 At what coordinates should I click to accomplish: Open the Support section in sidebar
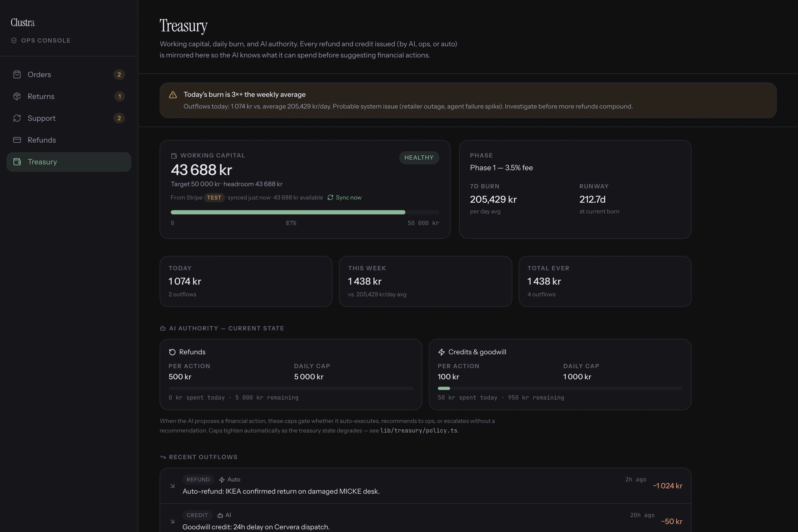click(69, 118)
